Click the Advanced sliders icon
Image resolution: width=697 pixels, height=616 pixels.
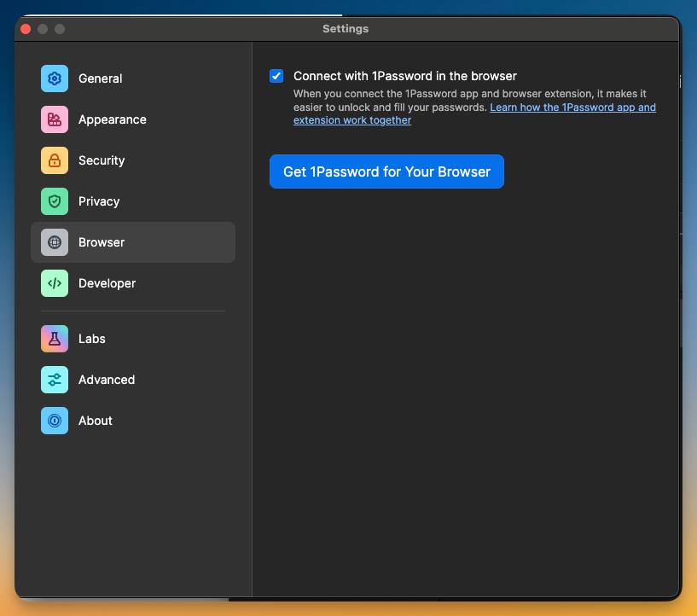point(55,380)
